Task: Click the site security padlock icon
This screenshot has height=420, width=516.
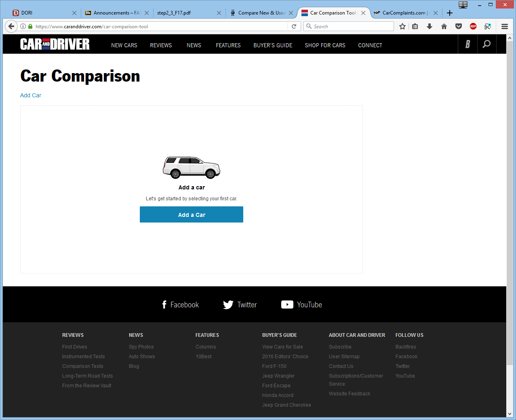Action: click(x=30, y=26)
